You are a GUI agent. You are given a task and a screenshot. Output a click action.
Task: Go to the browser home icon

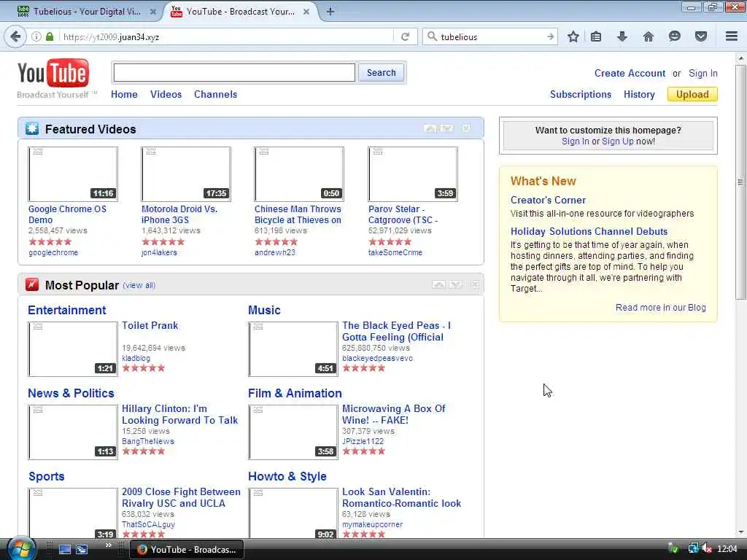pyautogui.click(x=648, y=36)
